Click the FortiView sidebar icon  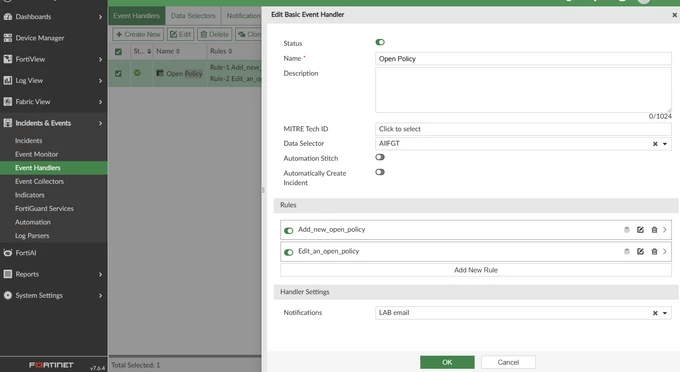(7, 59)
